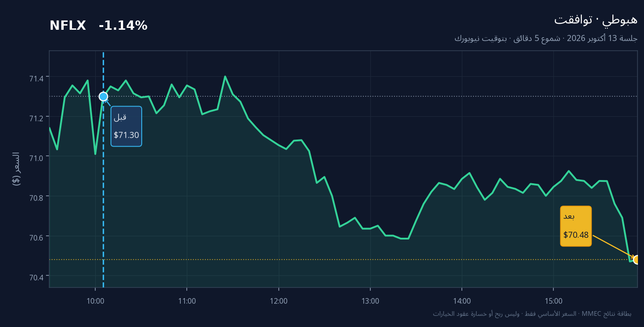644x327 pixels.
Task: Click the subtitle starting with 'جلسة 13 أكتوبر 2026'
Action: tap(546, 38)
